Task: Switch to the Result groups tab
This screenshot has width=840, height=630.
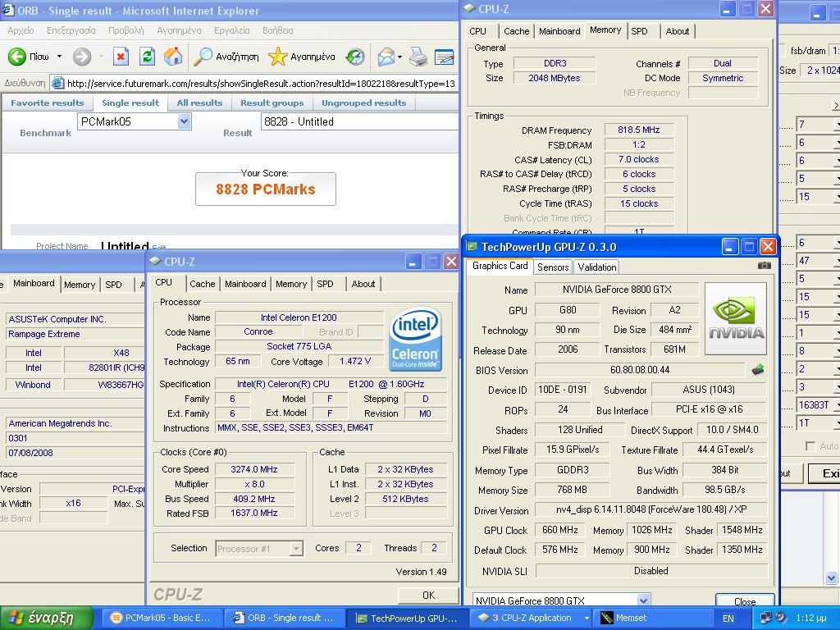Action: (272, 103)
